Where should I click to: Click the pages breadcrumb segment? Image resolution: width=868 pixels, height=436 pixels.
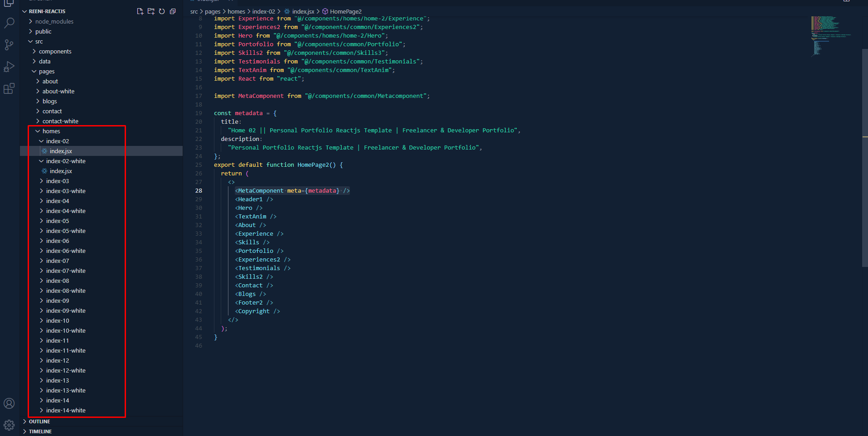click(x=212, y=11)
